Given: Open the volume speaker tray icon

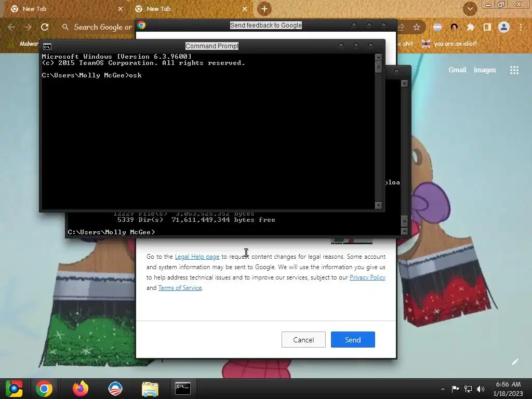Looking at the screenshot, I should click(x=481, y=389).
